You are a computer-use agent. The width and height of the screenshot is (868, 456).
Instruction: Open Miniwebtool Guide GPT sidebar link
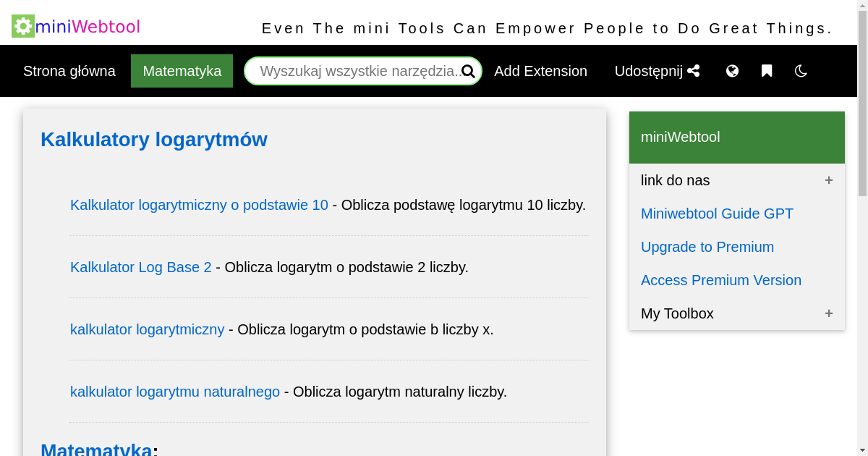pyautogui.click(x=717, y=214)
